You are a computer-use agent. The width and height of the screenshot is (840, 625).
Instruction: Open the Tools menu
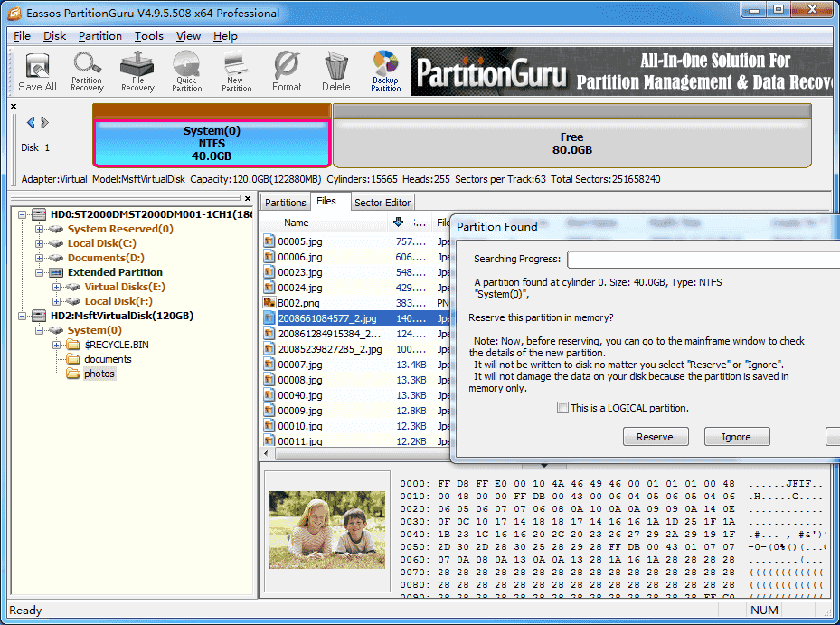click(149, 36)
